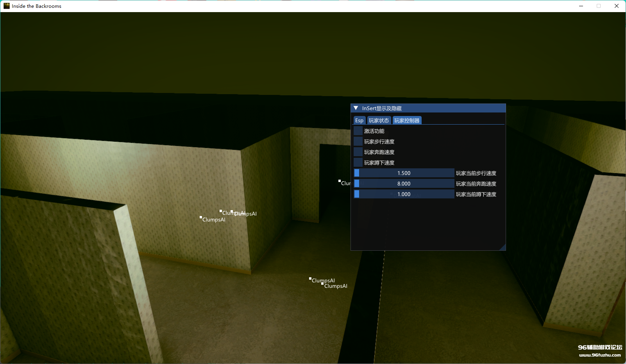This screenshot has height=364, width=626.
Task: Click the overlay panel's corner resize grip
Action: 503,248
